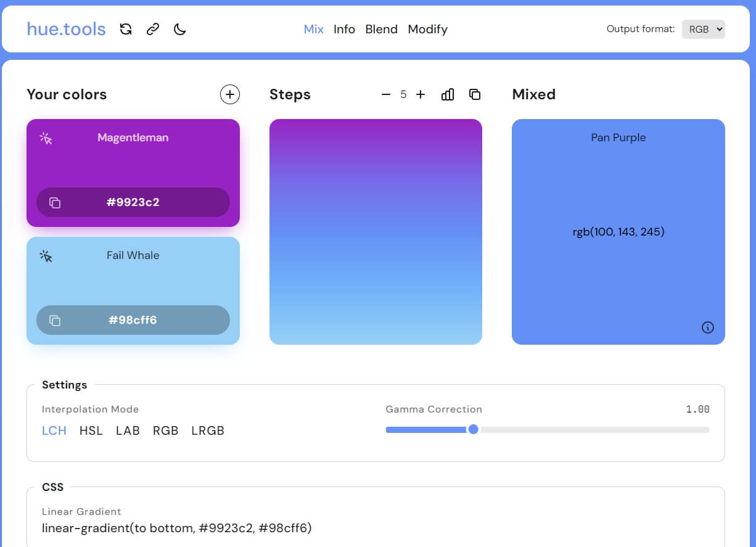Viewport: 756px width, 547px height.
Task: Select the HSL interpolation mode
Action: [91, 430]
